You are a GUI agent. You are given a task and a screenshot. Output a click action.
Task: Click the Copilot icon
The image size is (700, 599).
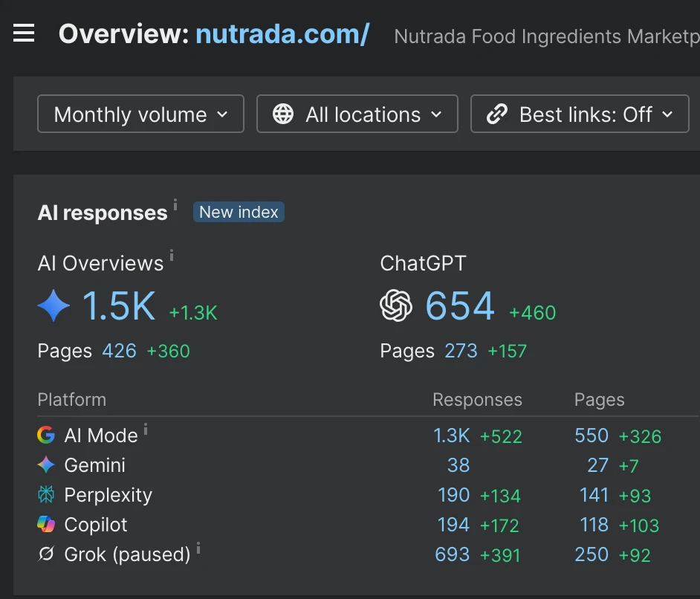pos(46,525)
